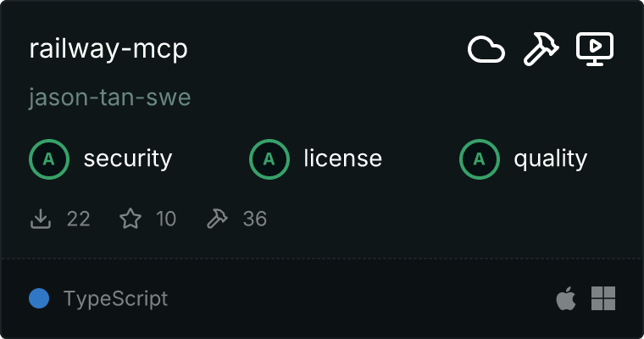644x339 pixels.
Task: Click the Apple platform icon
Action: (x=566, y=298)
